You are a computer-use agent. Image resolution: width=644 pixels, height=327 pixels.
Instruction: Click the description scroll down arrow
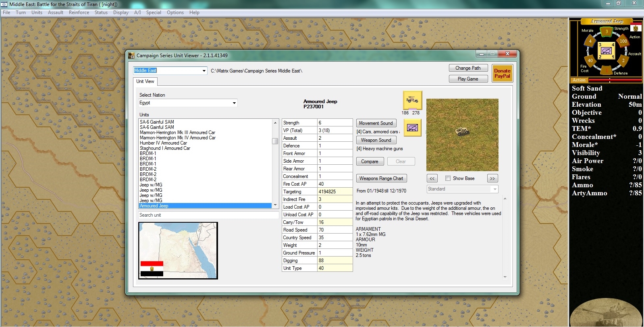point(505,277)
